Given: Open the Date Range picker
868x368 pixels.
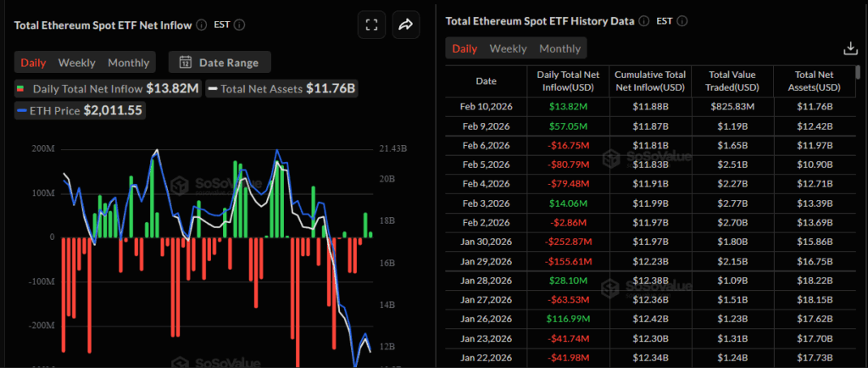Looking at the screenshot, I should tap(220, 62).
